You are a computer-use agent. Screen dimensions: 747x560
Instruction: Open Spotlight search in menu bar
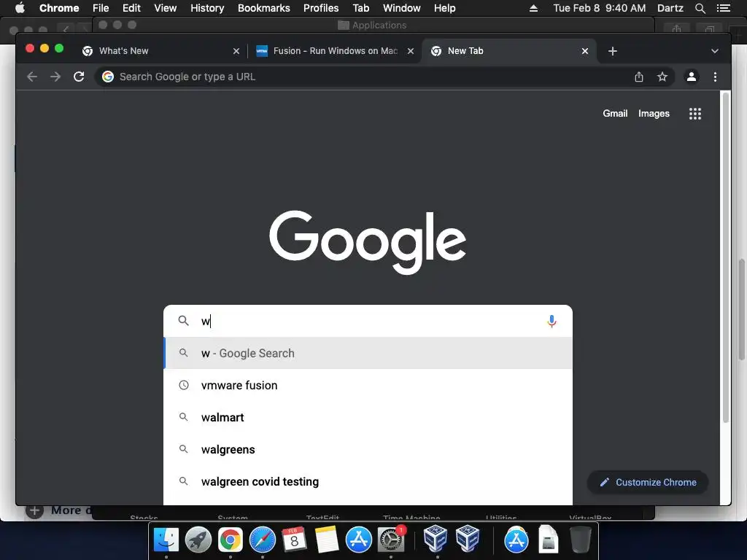point(700,8)
